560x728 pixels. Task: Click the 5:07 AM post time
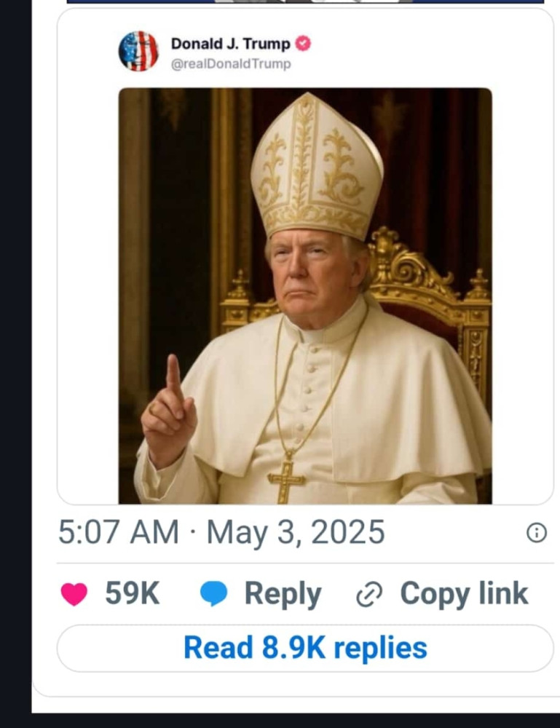pyautogui.click(x=118, y=533)
